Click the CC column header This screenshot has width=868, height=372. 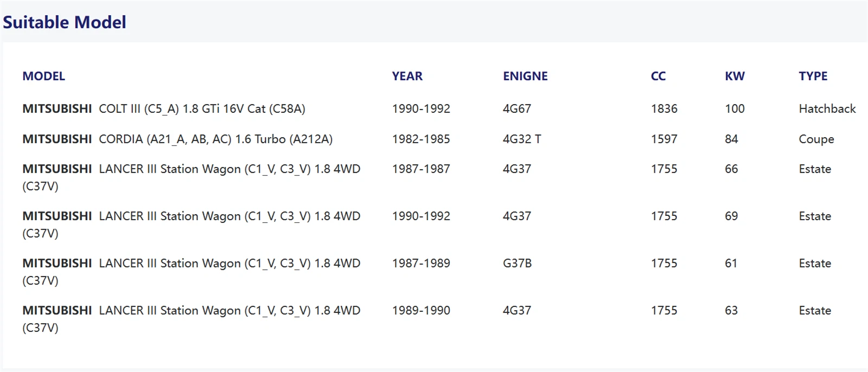click(x=658, y=76)
